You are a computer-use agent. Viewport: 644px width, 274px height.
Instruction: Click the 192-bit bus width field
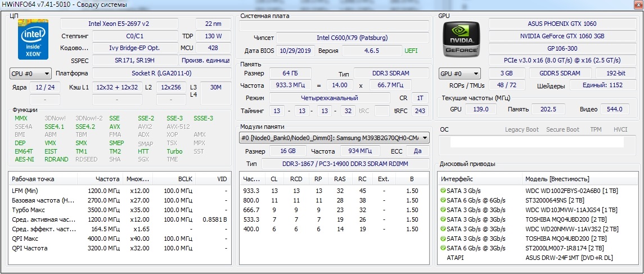[616, 74]
